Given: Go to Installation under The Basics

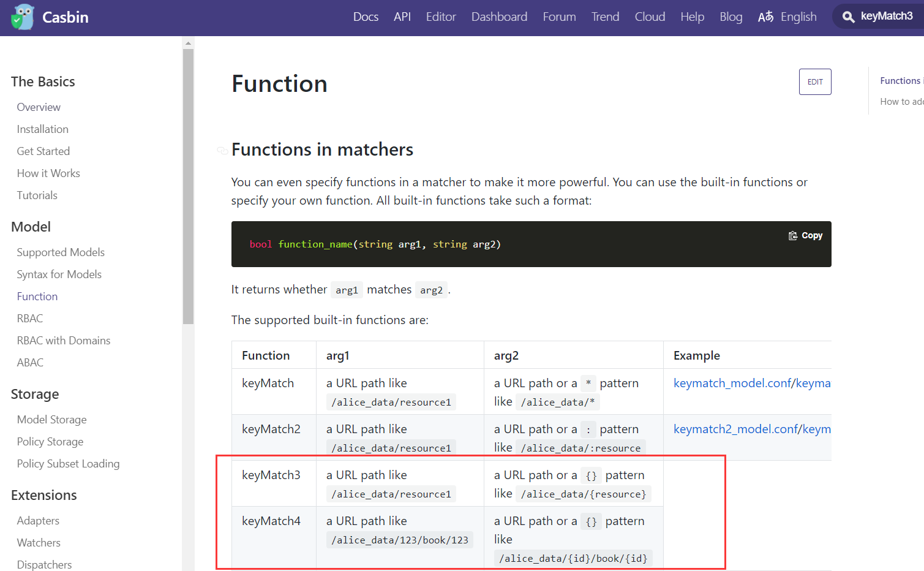Looking at the screenshot, I should pyautogui.click(x=43, y=129).
